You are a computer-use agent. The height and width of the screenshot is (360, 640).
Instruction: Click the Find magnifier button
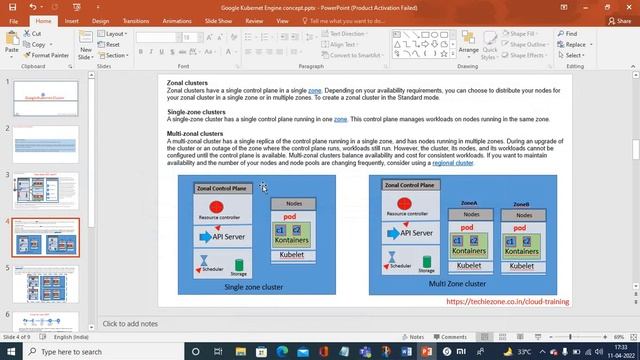[567, 33]
